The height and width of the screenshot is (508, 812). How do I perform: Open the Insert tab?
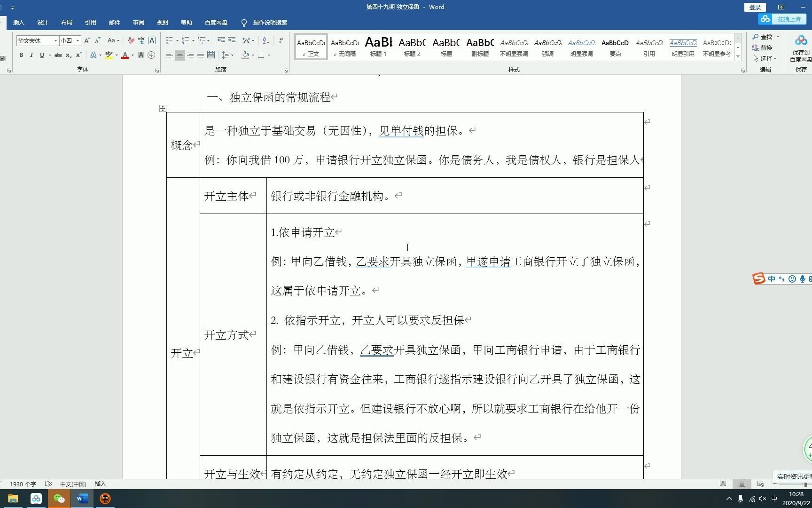pyautogui.click(x=19, y=23)
